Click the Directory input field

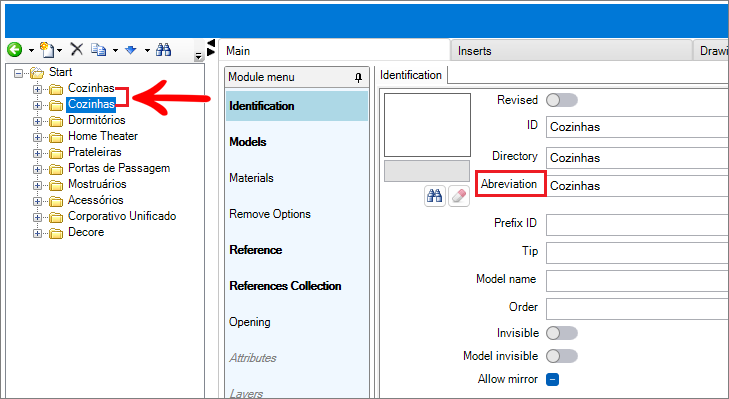637,158
